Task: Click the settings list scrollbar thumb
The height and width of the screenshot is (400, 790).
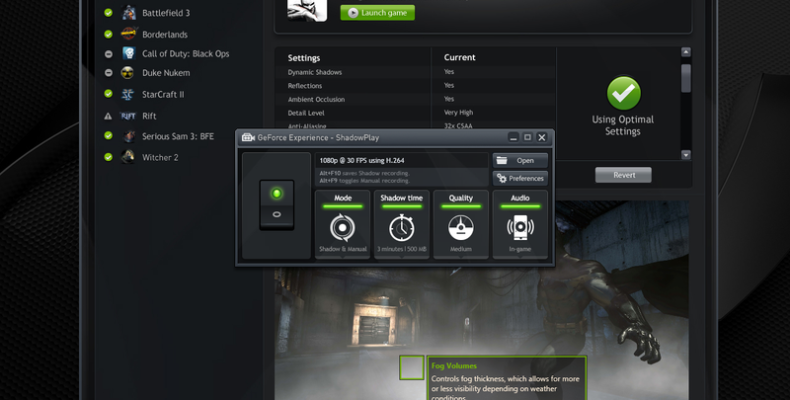Action: click(686, 78)
